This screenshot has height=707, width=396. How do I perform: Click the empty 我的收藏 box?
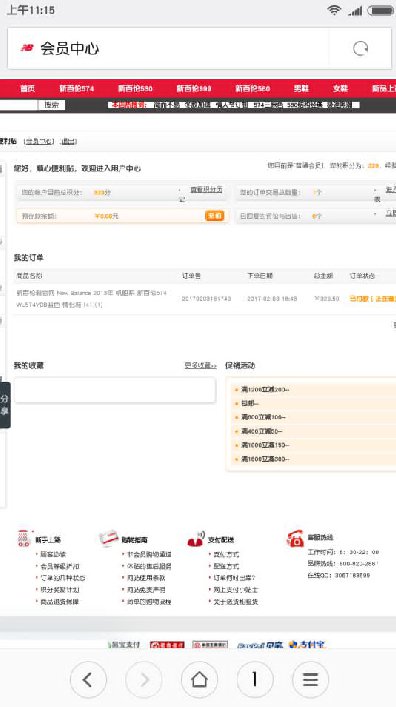[x=115, y=390]
